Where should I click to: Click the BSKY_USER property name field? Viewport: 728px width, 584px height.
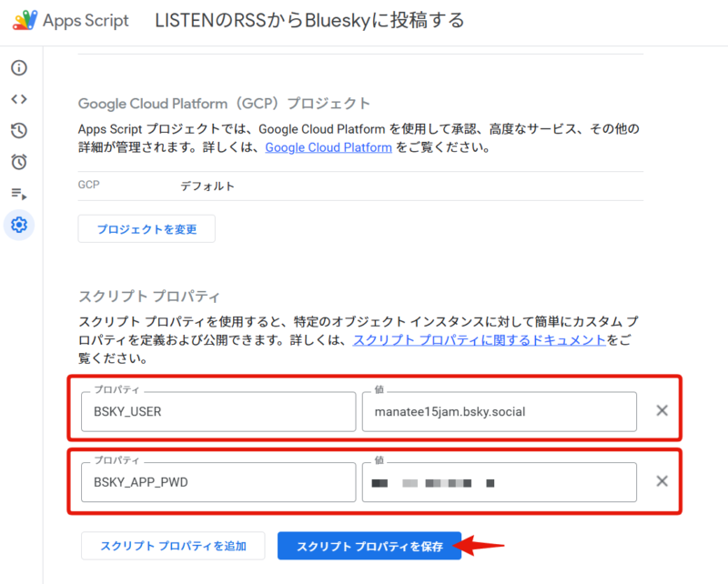[x=218, y=412]
